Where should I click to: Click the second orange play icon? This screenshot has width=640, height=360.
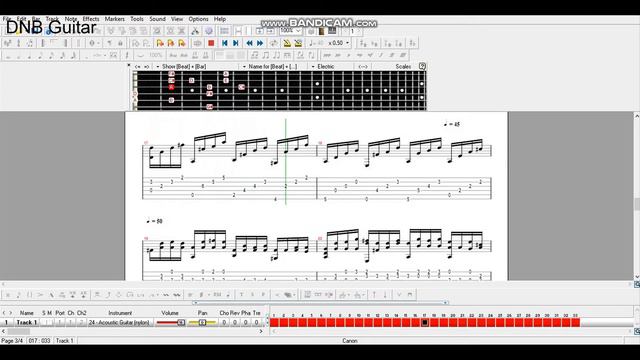point(171,43)
